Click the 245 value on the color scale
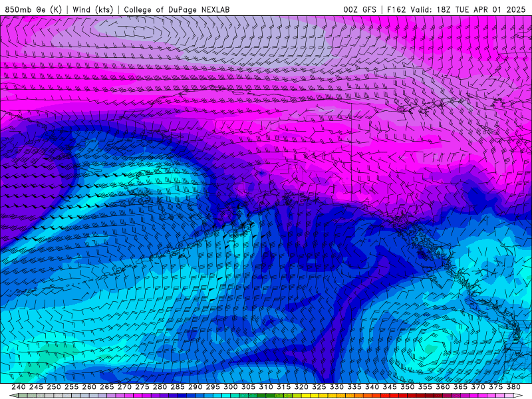The image size is (532, 399). pyautogui.click(x=36, y=387)
